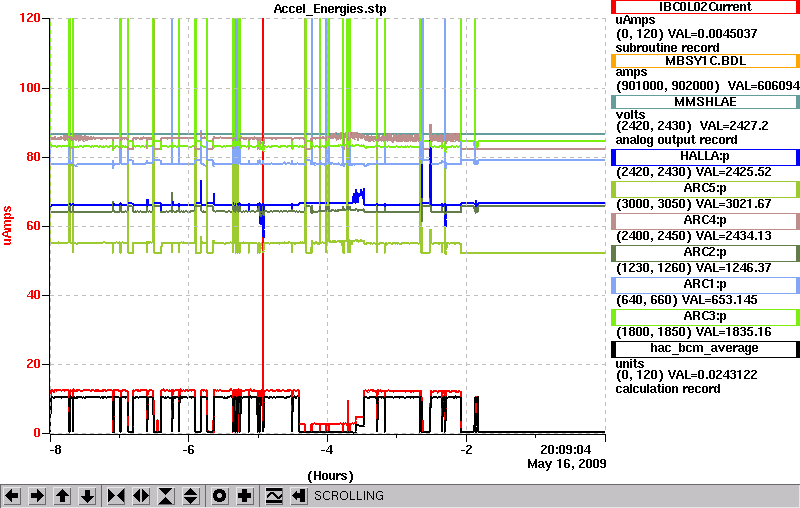Click the -4 hours x-axis tick label
The width and height of the screenshot is (800, 508).
(x=327, y=450)
